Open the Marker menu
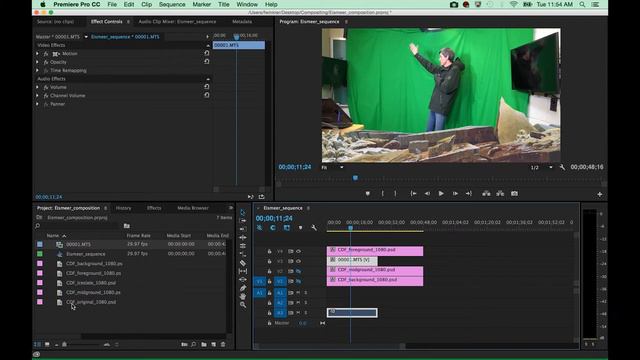Image resolution: width=640 pixels, height=360 pixels. 202,4
